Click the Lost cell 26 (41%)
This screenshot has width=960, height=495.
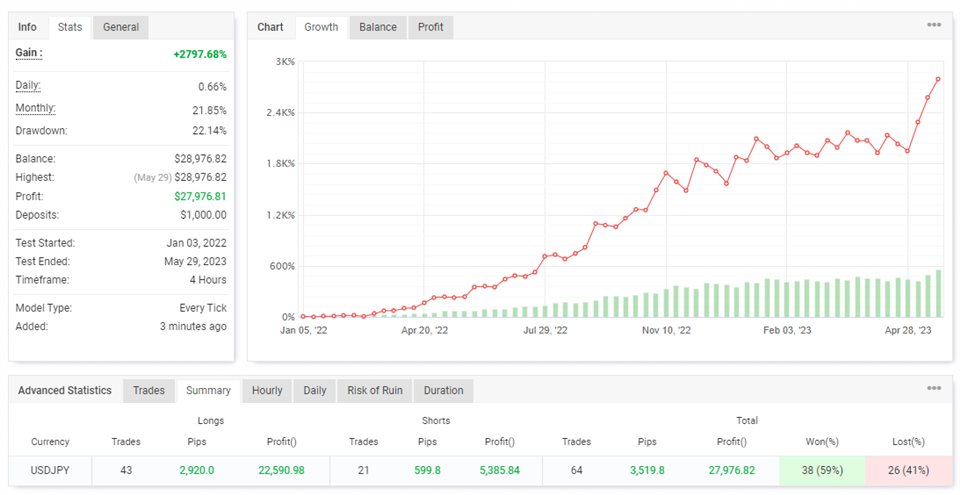pos(909,470)
